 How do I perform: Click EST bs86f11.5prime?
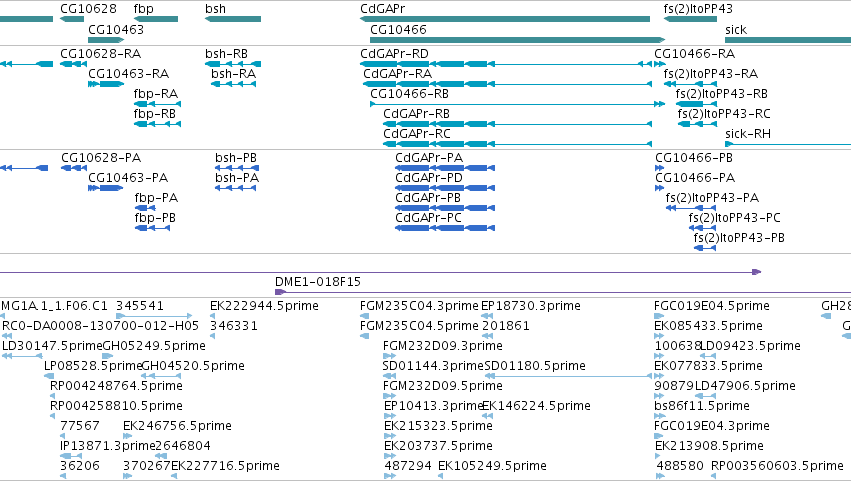(702, 407)
